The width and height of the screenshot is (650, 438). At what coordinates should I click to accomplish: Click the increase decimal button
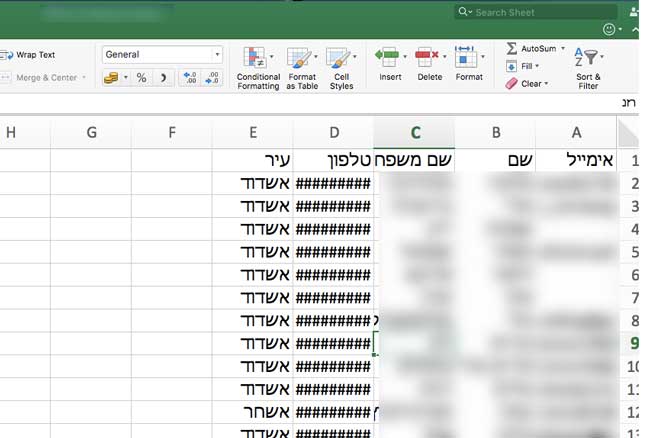tap(189, 78)
